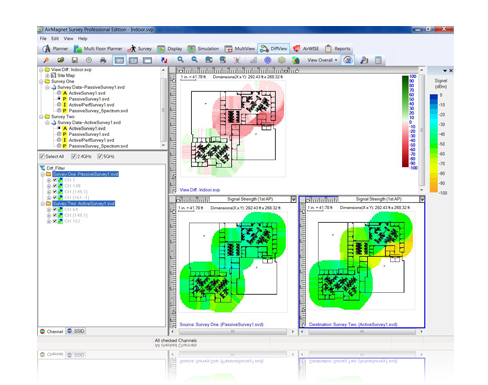The image size is (488, 385).
Task: Click the first highlighted pane layout icon
Action: click(119, 60)
